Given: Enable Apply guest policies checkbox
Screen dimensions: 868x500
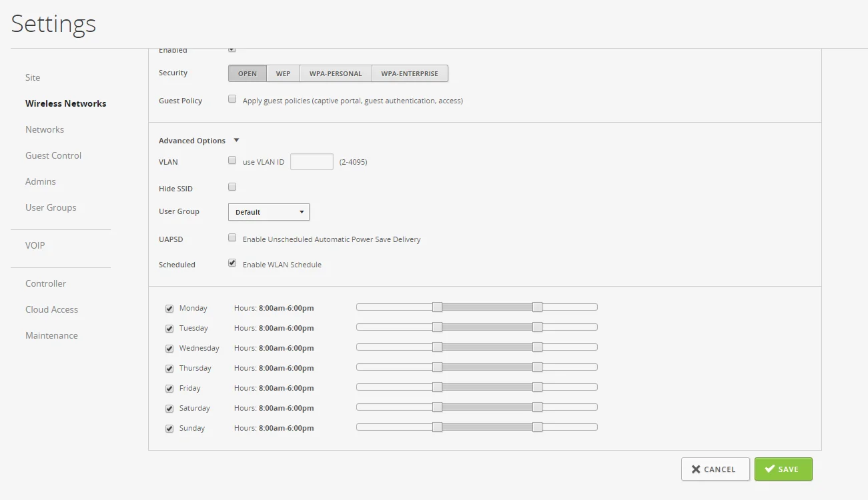Looking at the screenshot, I should 232,99.
